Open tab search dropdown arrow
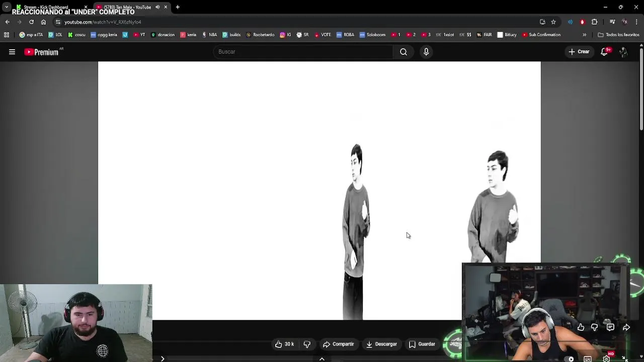Screen dimensions: 644x362 [6, 7]
